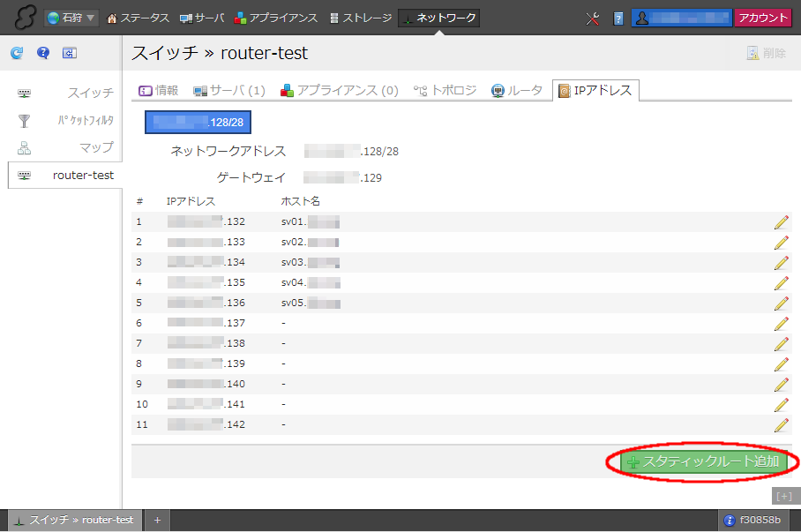Add new bottom tab with plus button

[157, 521]
